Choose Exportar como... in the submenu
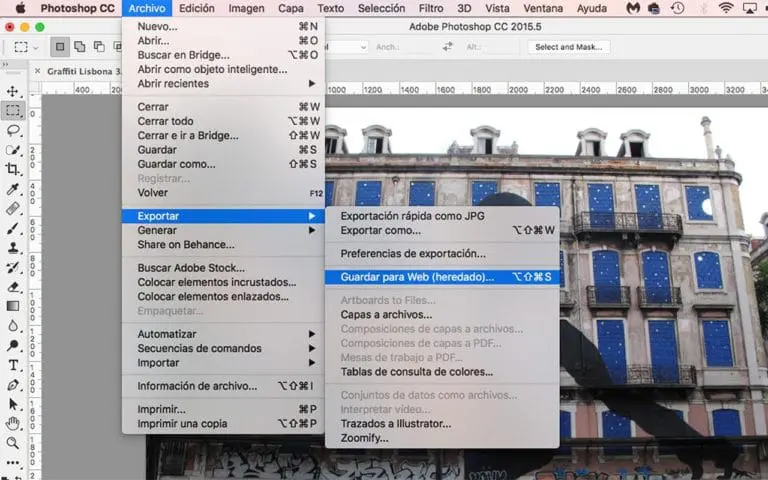The width and height of the screenshot is (768, 480). 442,230
